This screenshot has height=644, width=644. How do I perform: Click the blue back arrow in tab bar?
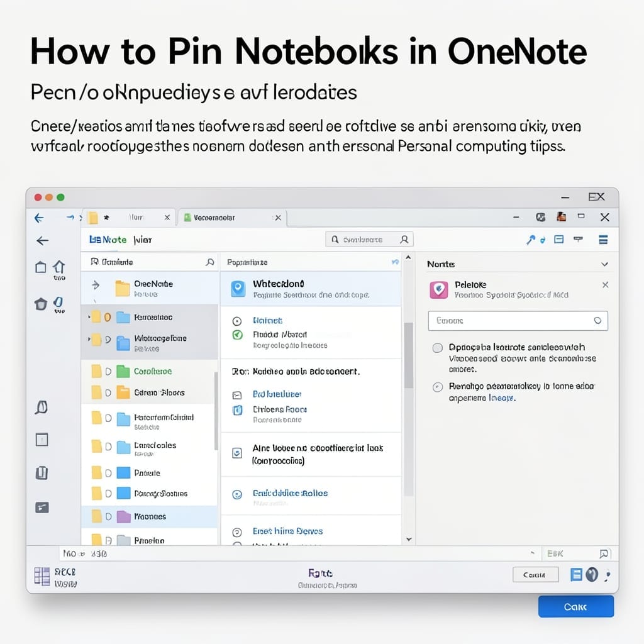coord(40,218)
